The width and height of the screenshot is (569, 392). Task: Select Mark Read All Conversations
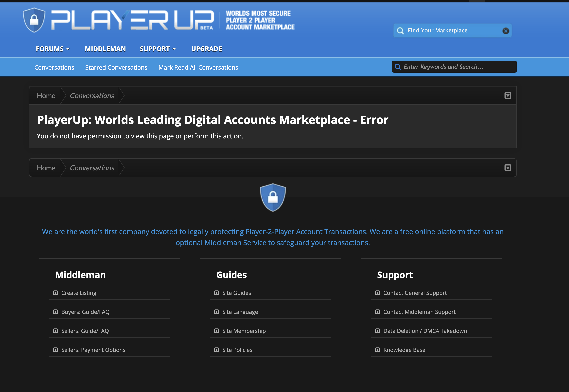point(198,67)
